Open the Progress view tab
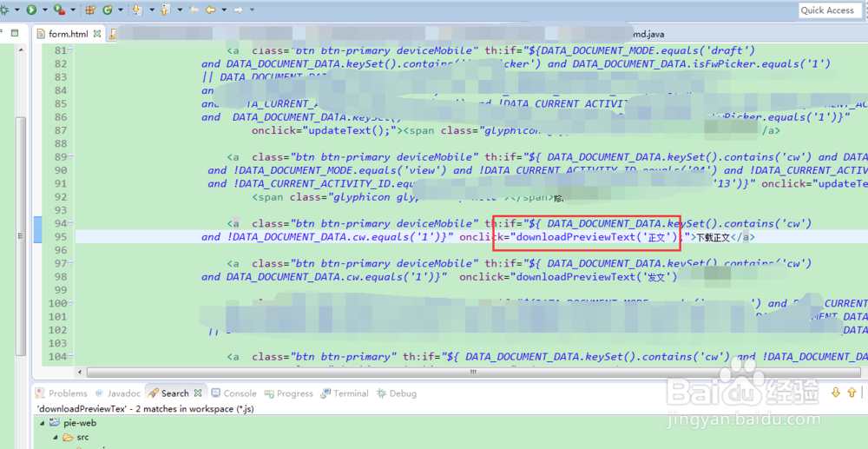The width and height of the screenshot is (868, 449). pos(289,393)
